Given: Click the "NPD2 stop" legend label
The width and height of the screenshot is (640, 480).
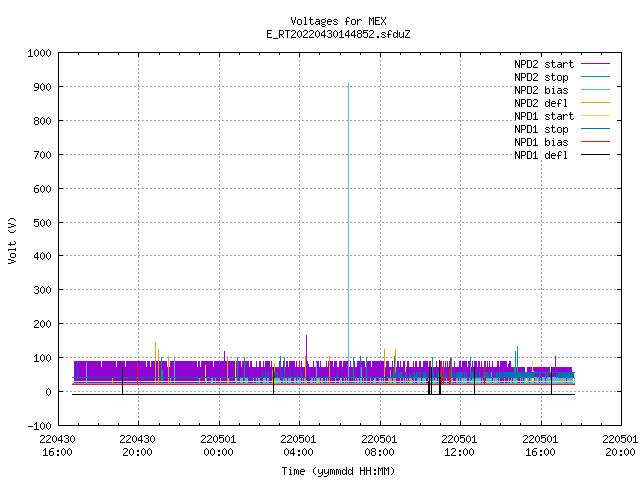Looking at the screenshot, I should (541, 77).
